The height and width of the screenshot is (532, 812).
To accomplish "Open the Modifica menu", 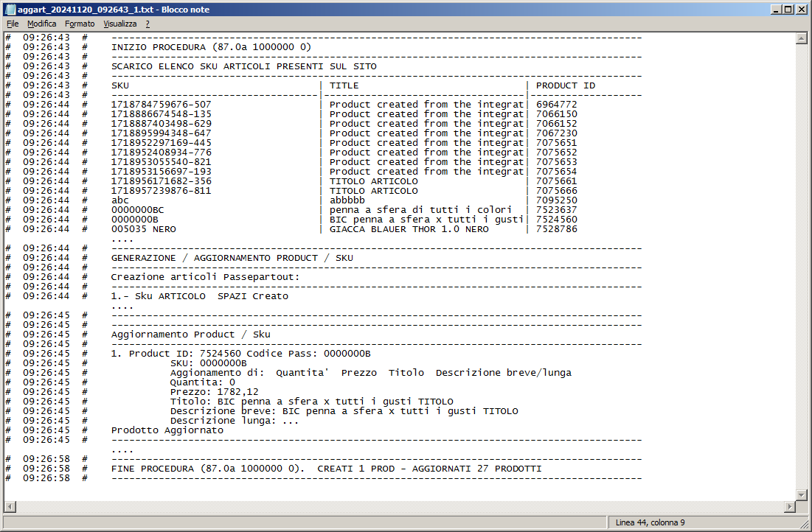I will click(x=41, y=24).
